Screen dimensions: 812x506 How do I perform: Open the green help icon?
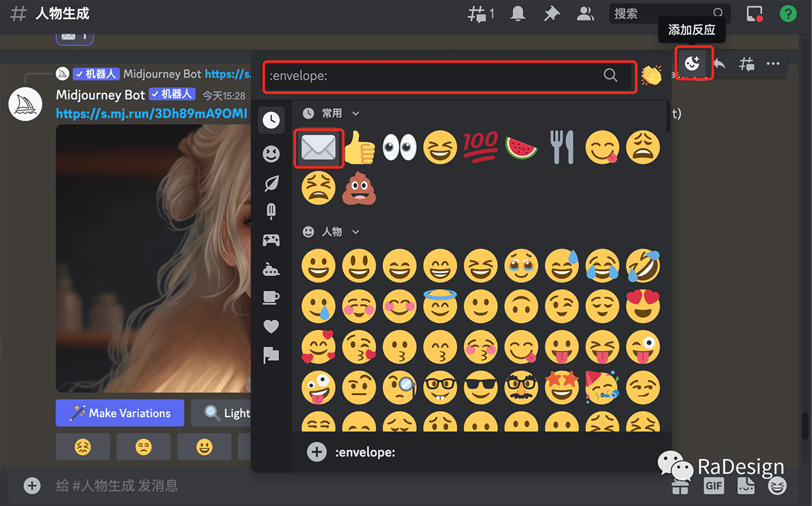click(788, 13)
